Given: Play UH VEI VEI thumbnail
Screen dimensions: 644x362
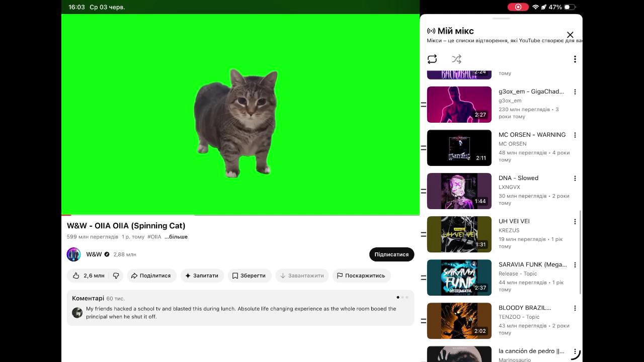Looking at the screenshot, I should [x=459, y=234].
